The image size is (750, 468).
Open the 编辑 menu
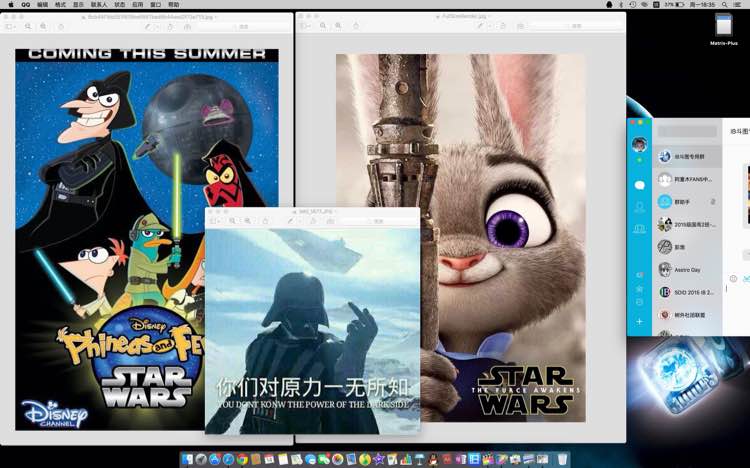click(42, 4)
